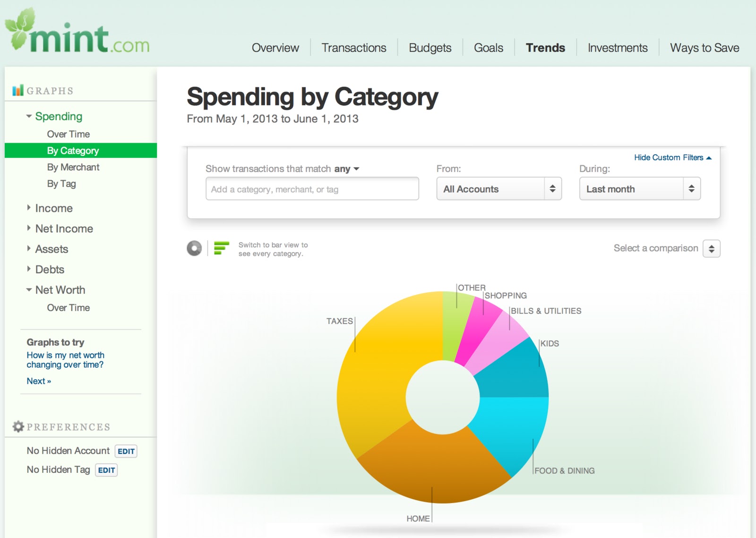
Task: Click EDIT next to No Hidden Account
Action: coord(125,451)
